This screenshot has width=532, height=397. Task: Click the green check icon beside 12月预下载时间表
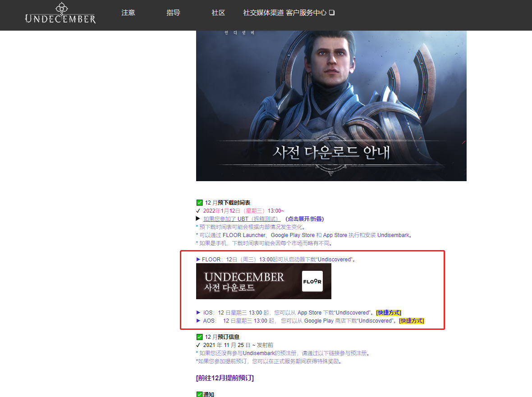click(199, 203)
